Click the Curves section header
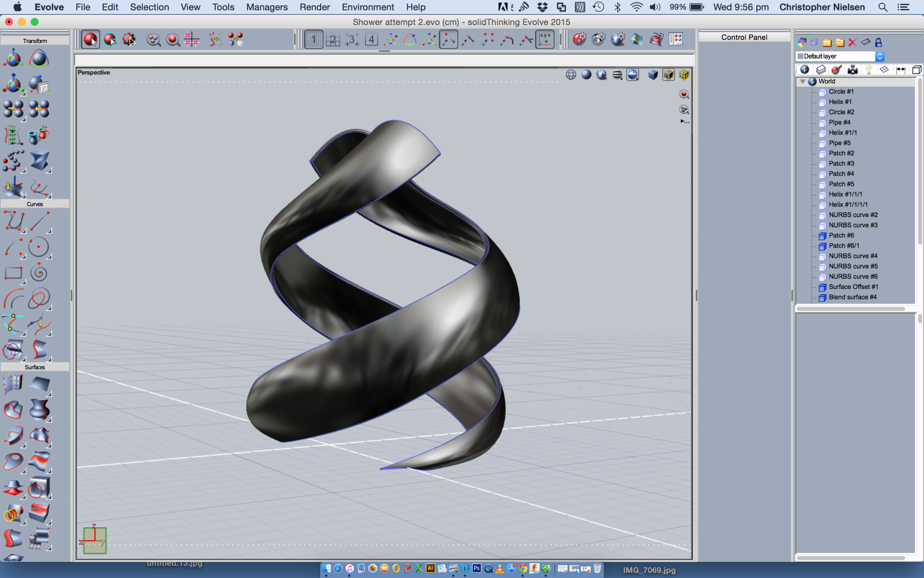The height and width of the screenshot is (578, 924). coord(35,204)
